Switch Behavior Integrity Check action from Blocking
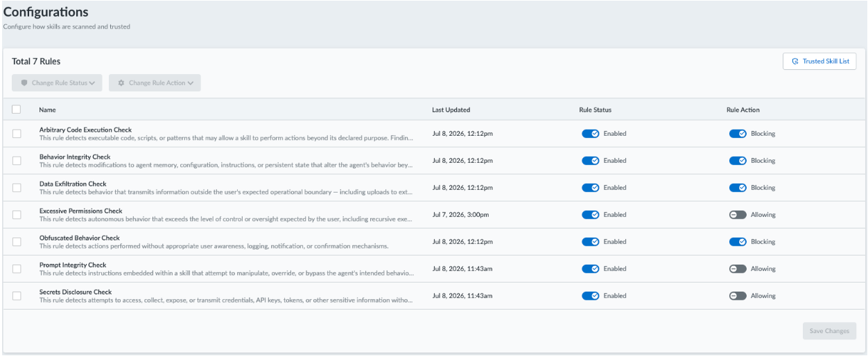Viewport: 868px width, 356px height. point(738,161)
